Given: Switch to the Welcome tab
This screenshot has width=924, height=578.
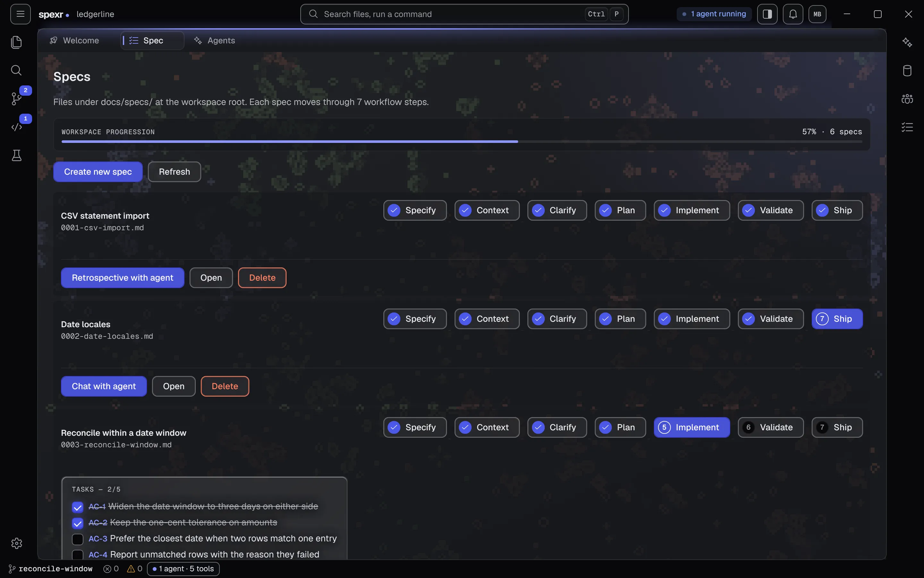Looking at the screenshot, I should [x=74, y=40].
